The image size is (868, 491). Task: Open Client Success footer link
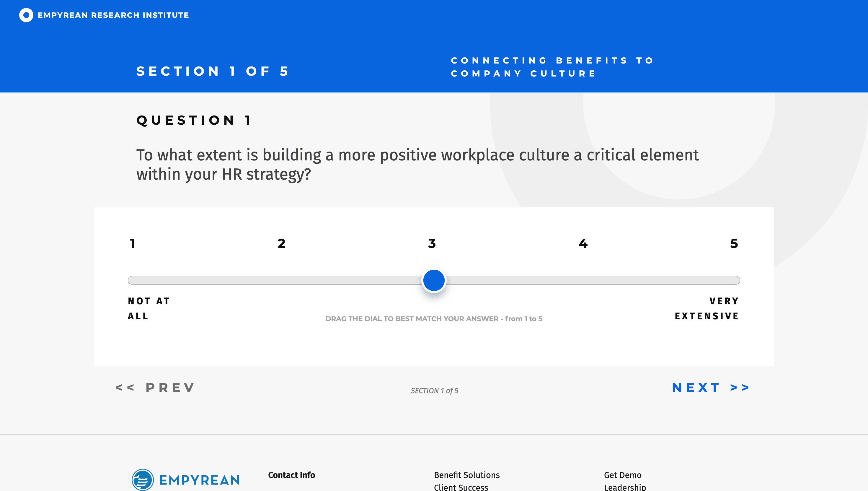click(x=461, y=487)
